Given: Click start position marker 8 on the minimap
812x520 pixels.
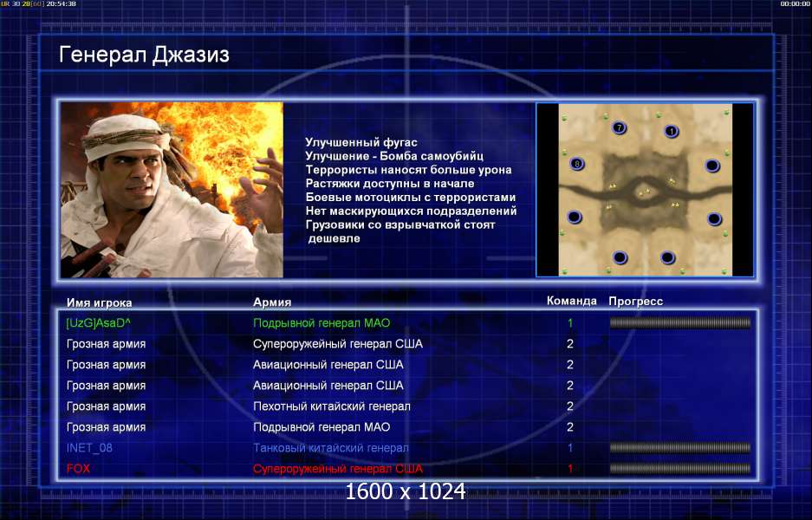Looking at the screenshot, I should click(576, 164).
